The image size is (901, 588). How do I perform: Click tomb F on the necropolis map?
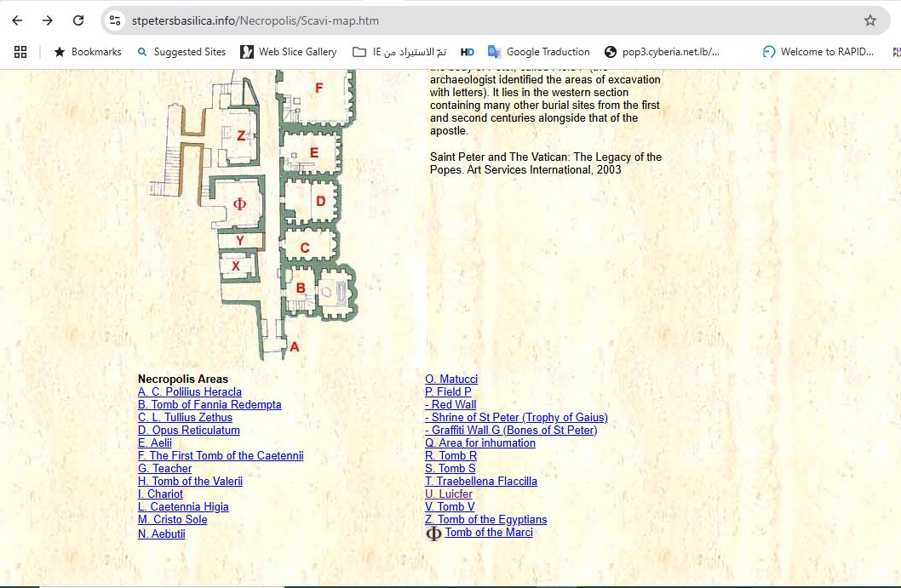click(x=319, y=88)
